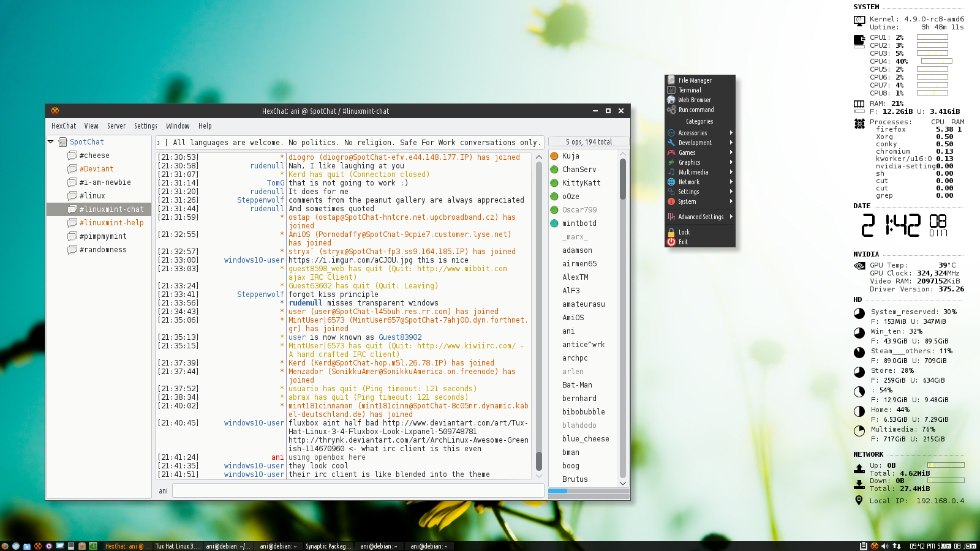Open the HexChat Settings menu in menu bar

(146, 126)
